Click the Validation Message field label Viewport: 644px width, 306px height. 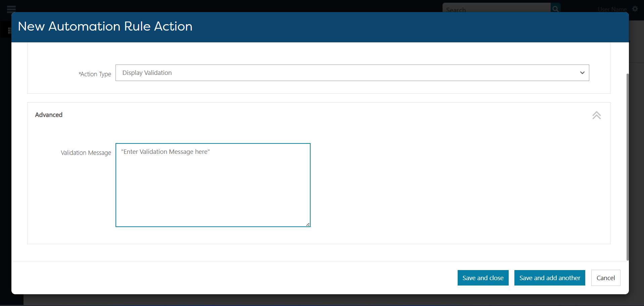click(86, 152)
